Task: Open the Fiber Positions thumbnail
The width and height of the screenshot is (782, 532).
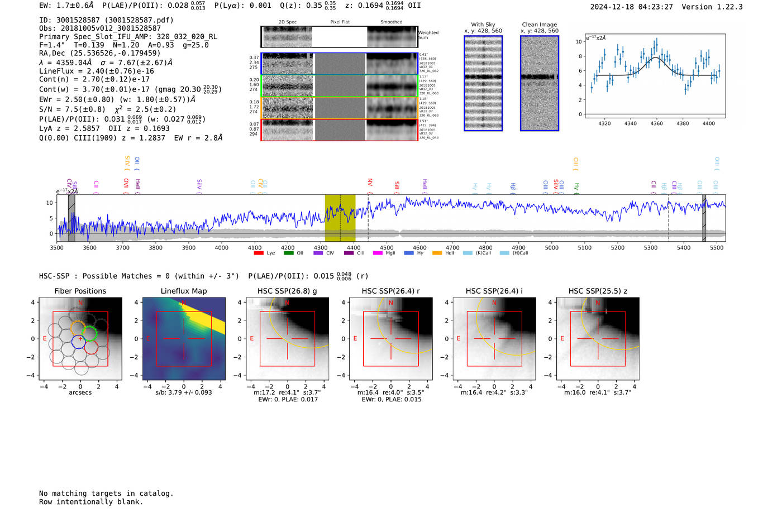Action: tap(80, 339)
